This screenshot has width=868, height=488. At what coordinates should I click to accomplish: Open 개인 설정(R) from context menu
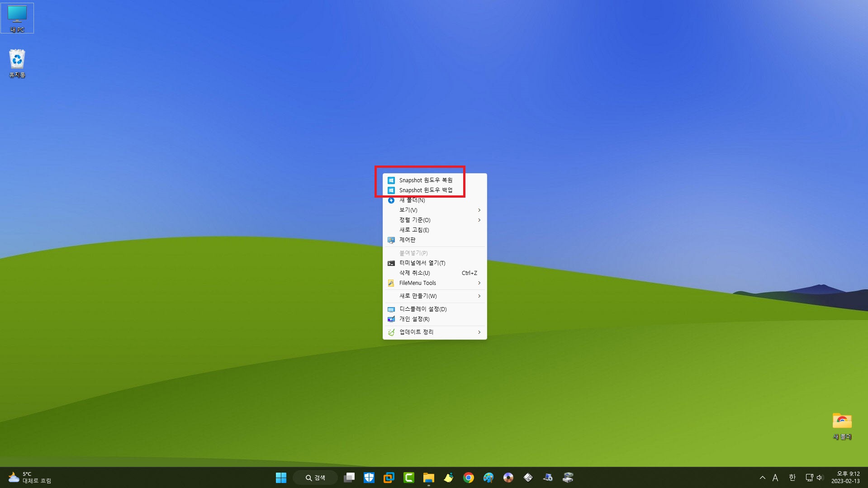click(x=435, y=319)
